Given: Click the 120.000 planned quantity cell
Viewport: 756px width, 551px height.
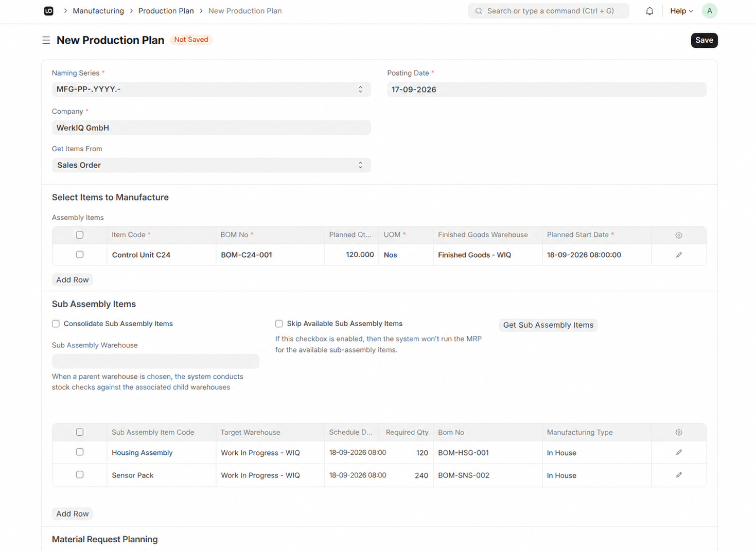Looking at the screenshot, I should [352, 255].
